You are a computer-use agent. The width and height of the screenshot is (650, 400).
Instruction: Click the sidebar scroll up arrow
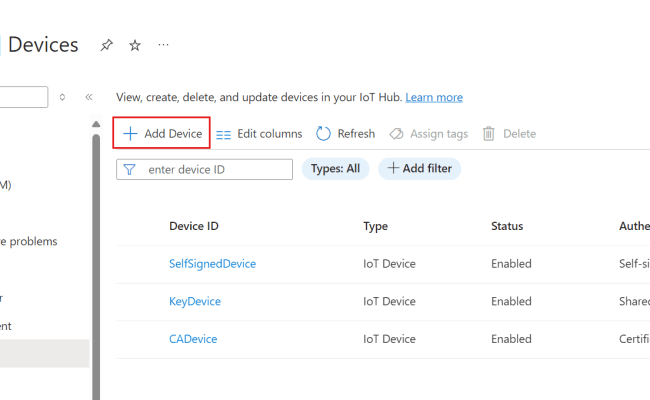click(x=96, y=124)
